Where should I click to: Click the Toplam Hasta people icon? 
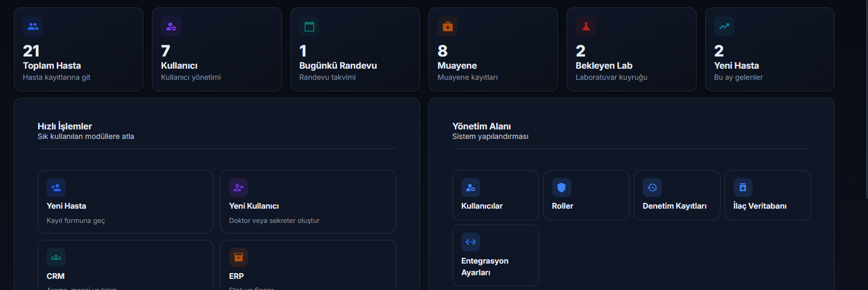tap(33, 26)
